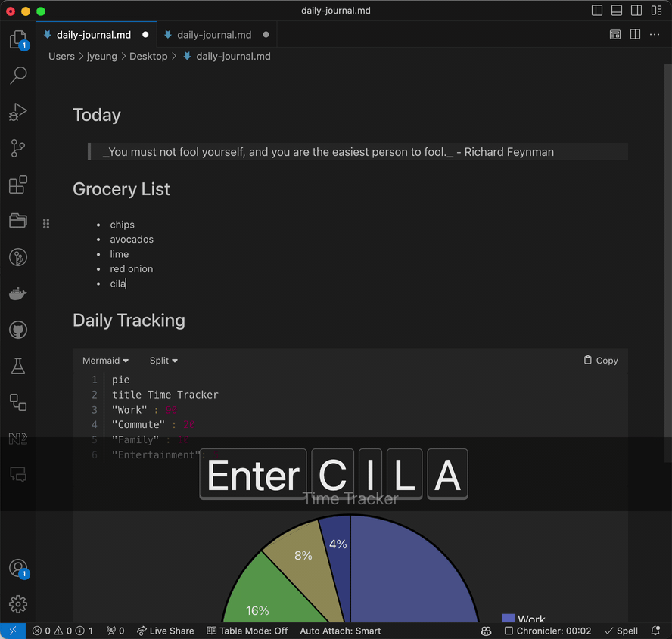Click the Today heading
The image size is (672, 639).
coord(97,115)
